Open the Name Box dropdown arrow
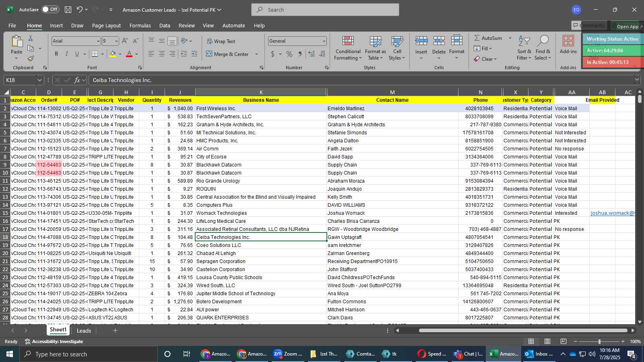This screenshot has height=362, width=644. [x=39, y=80]
